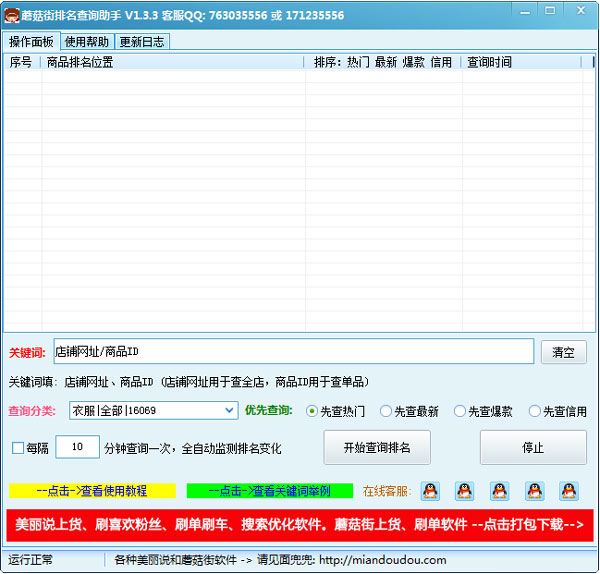
Task: Click the 停止 button
Action: [533, 447]
